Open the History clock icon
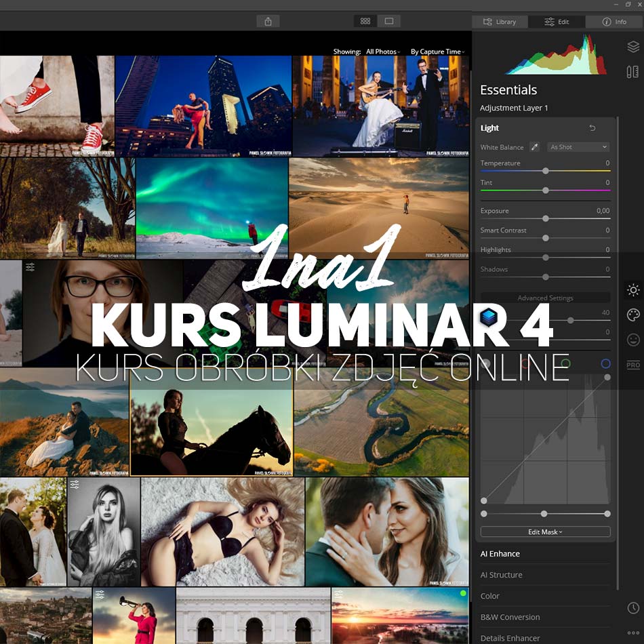Viewport: 644px width, 644px height. tap(633, 608)
